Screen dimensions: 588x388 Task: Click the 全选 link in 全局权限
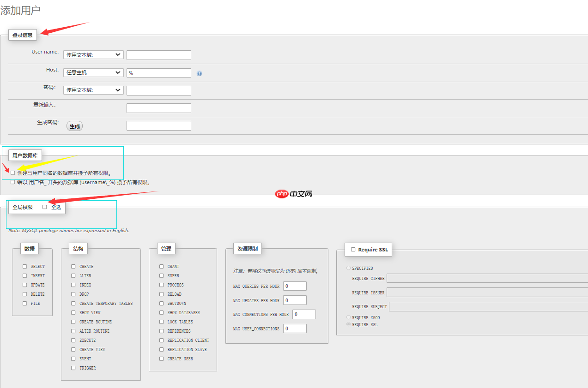click(x=56, y=207)
